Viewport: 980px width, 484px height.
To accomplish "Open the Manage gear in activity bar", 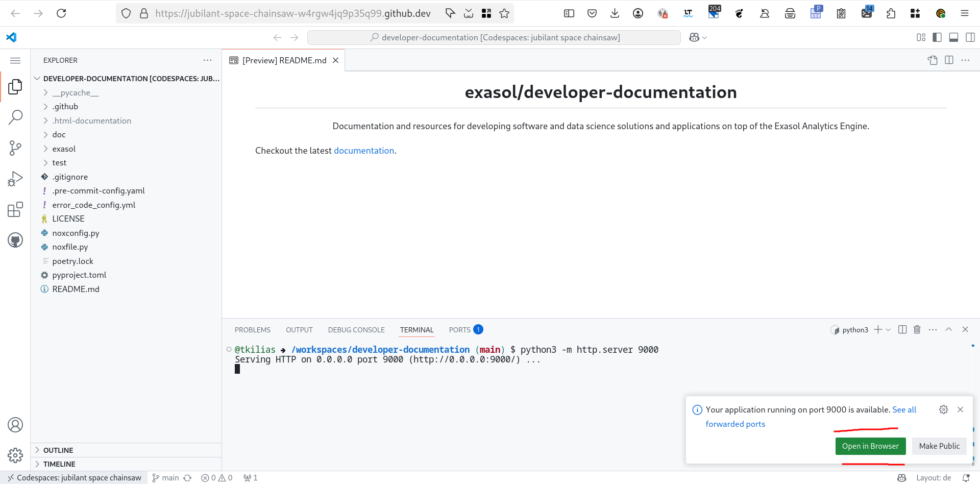I will point(15,455).
